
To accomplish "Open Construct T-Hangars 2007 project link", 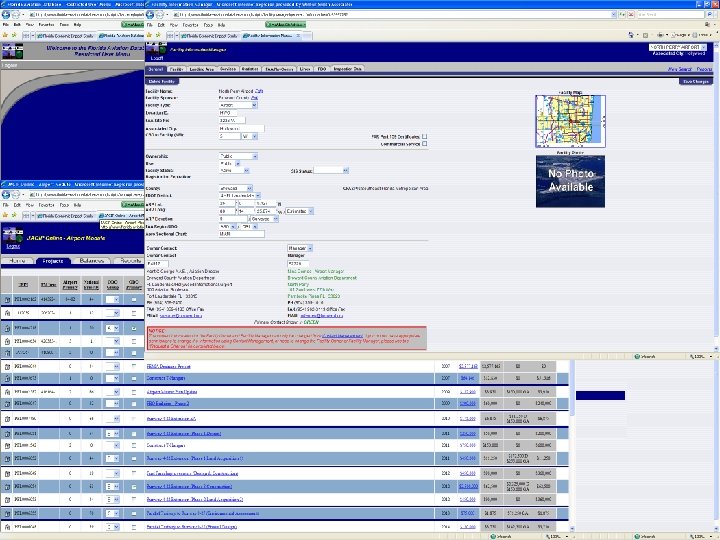I will [166, 378].
